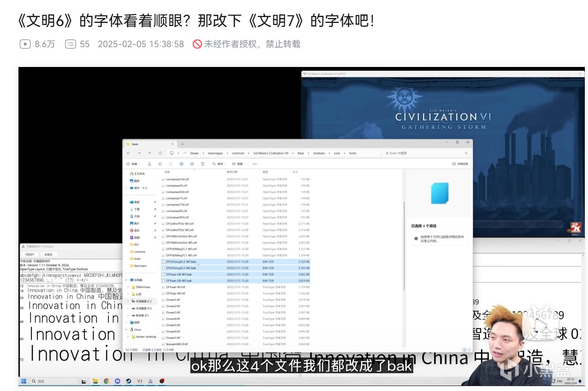The height and width of the screenshot is (391, 588).
Task: Click the 打印 (Print) button in font viewer
Action: (30, 254)
